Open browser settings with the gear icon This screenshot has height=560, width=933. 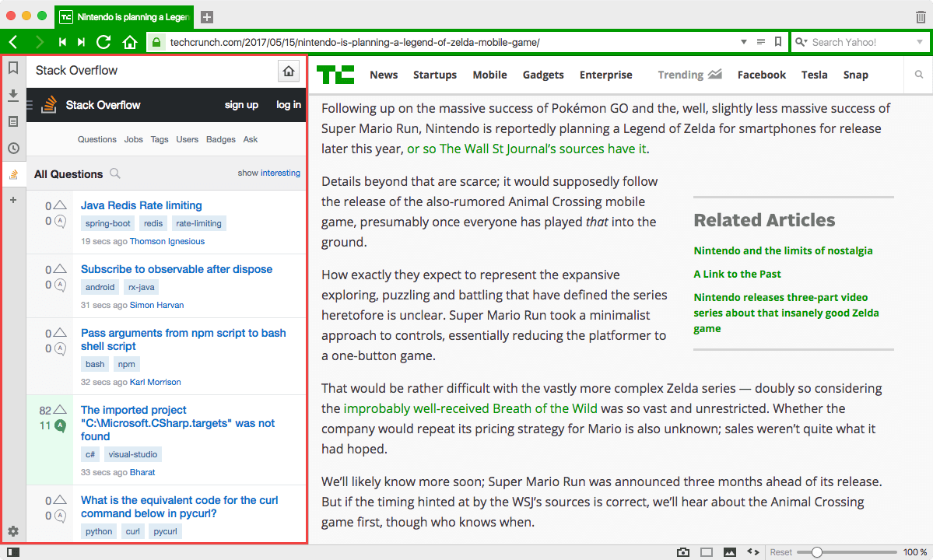(x=13, y=531)
